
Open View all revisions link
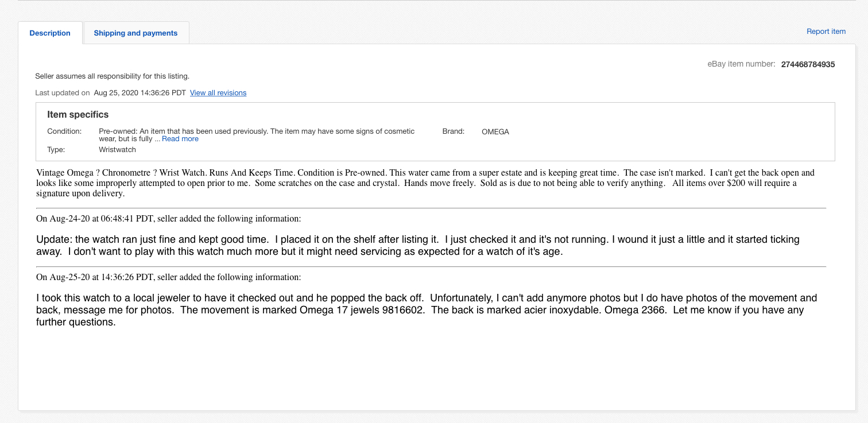click(218, 93)
